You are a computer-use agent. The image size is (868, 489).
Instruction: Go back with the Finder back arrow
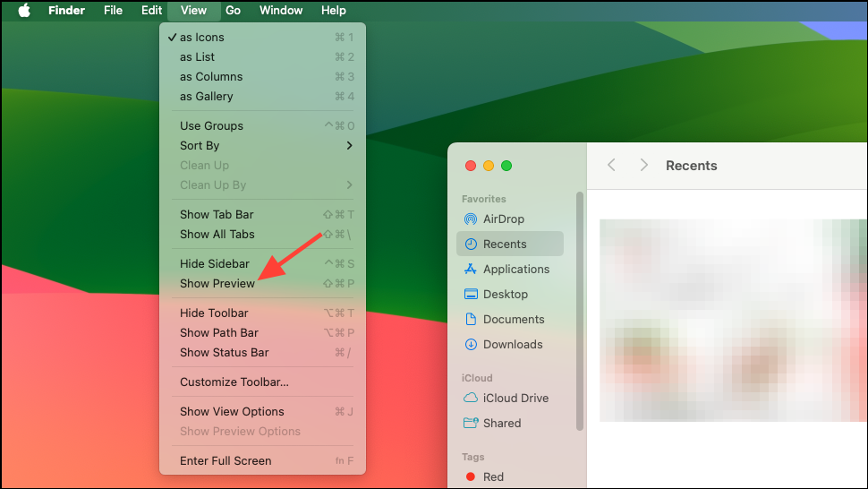pyautogui.click(x=612, y=165)
